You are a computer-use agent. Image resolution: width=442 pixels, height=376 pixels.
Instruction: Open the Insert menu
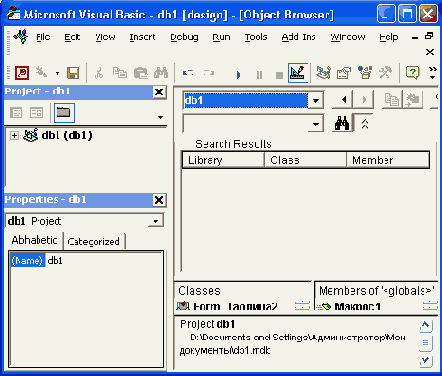(142, 37)
